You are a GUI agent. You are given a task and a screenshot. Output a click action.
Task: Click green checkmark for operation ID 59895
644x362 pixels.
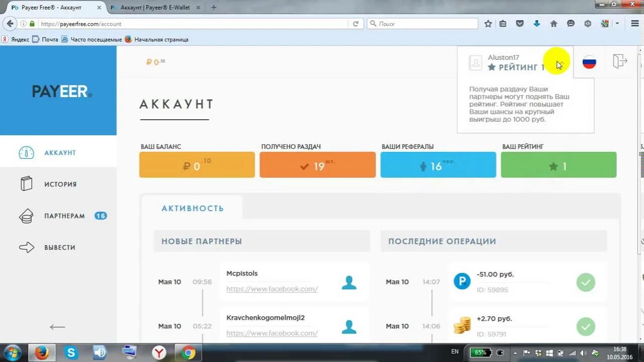click(586, 282)
